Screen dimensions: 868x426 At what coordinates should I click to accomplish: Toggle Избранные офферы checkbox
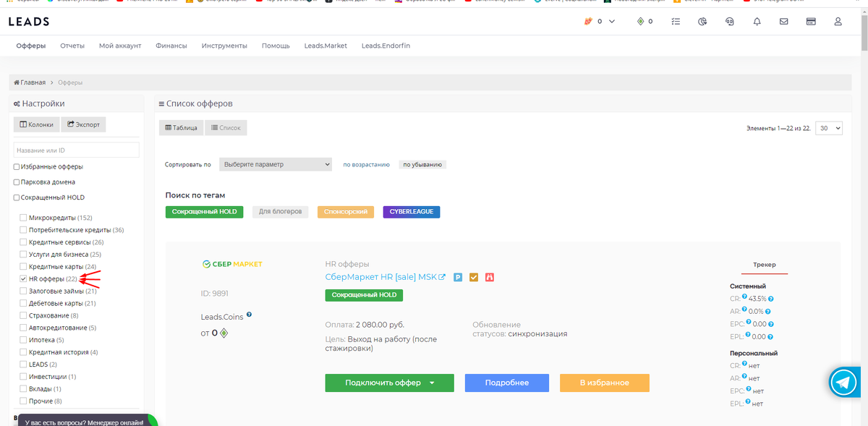tap(17, 166)
